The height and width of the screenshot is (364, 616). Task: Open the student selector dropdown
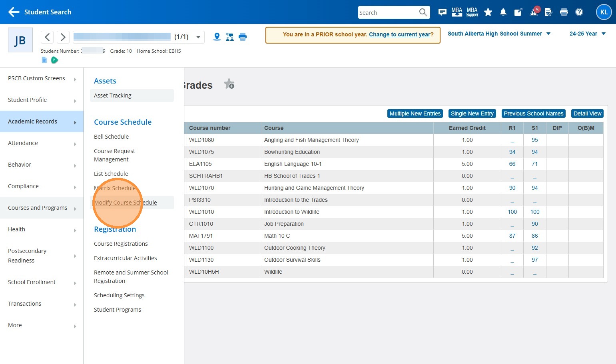pos(198,37)
